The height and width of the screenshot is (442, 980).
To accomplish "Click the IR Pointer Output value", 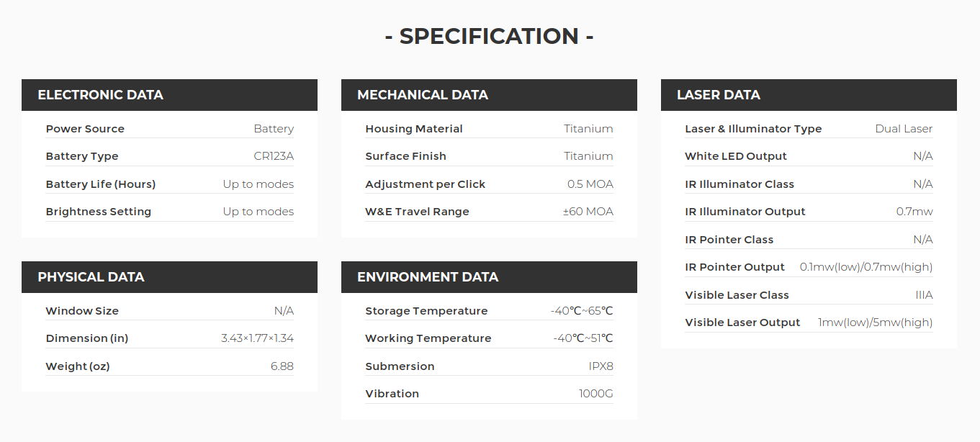I will (x=866, y=267).
